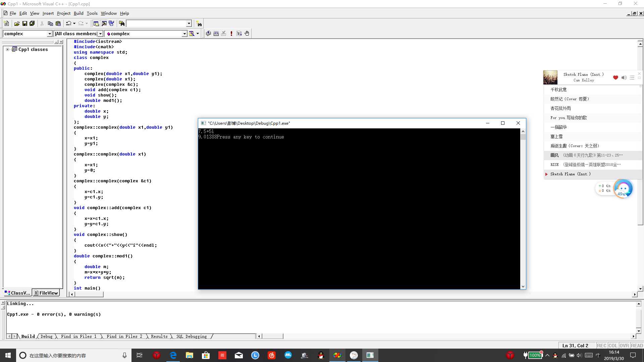Click the Save All toolbar icon
Screen dimensions: 644x362
coord(32,23)
